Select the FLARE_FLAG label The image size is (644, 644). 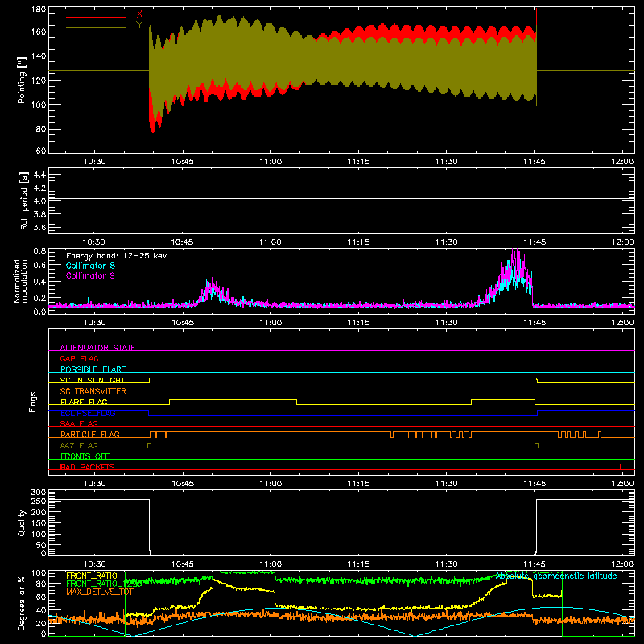pyautogui.click(x=84, y=402)
